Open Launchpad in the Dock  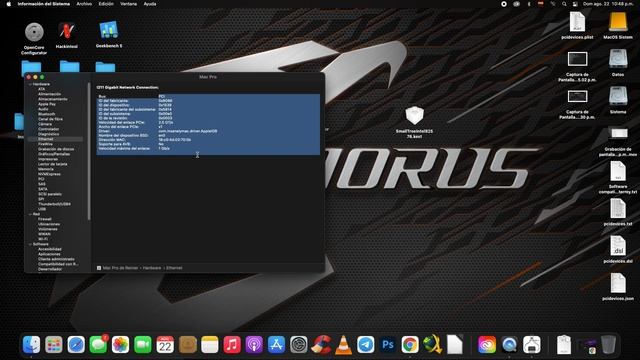[x=53, y=345]
